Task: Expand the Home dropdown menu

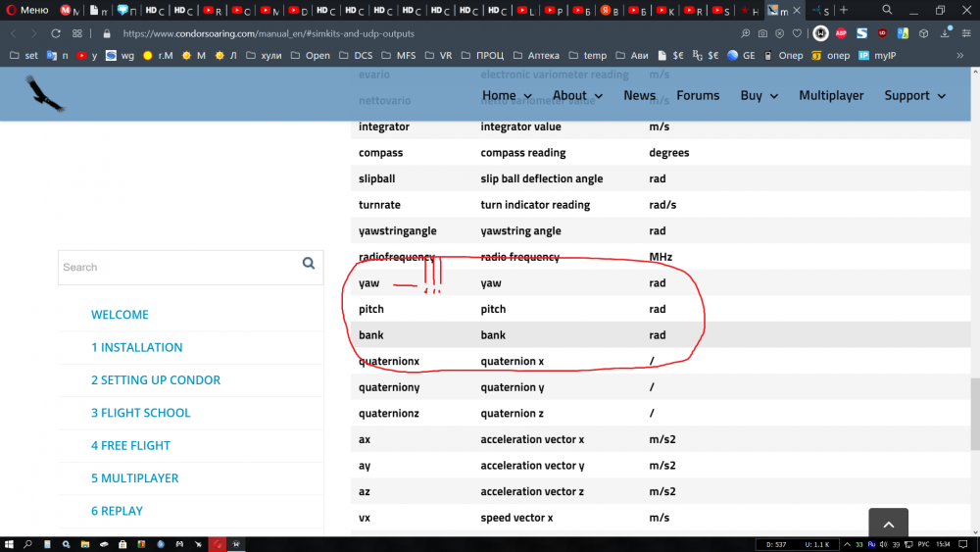Action: pyautogui.click(x=507, y=95)
